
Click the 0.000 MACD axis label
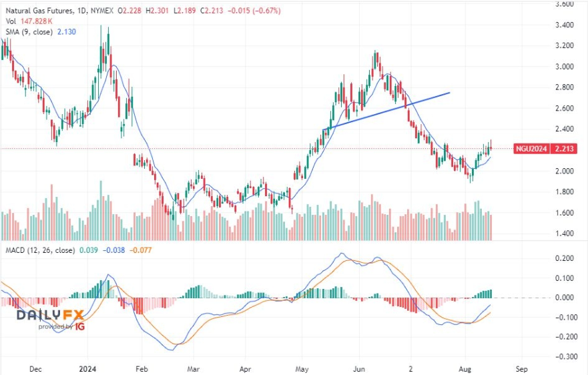[x=564, y=298]
